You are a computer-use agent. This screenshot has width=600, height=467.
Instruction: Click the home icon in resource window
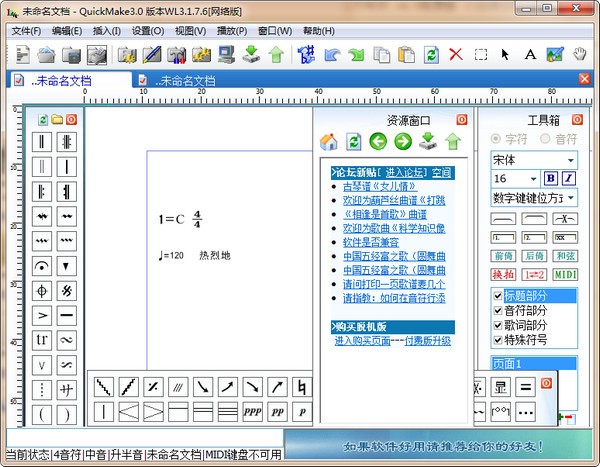[x=327, y=141]
